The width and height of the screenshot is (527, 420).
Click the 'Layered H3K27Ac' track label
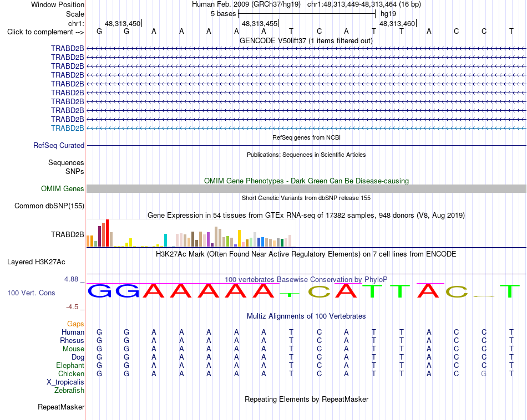tap(36, 262)
